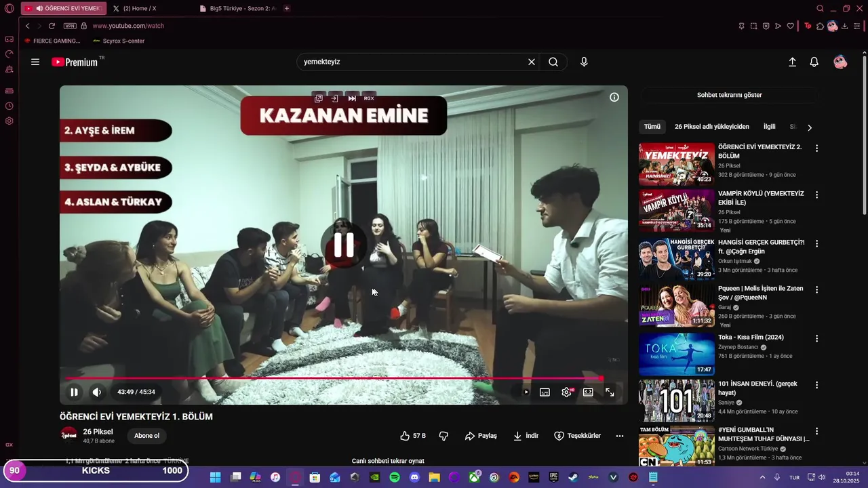The width and height of the screenshot is (868, 488).
Task: Download the video with İndir
Action: (526, 436)
